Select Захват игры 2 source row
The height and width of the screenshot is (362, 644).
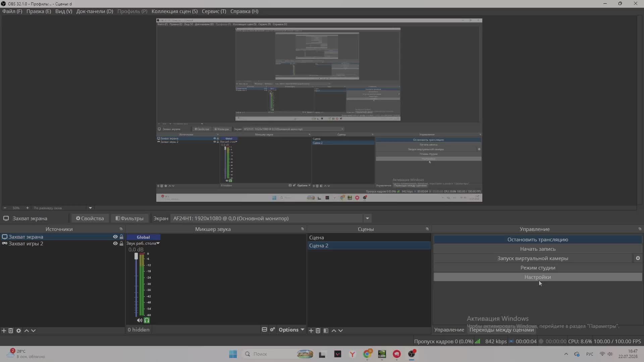point(62,243)
